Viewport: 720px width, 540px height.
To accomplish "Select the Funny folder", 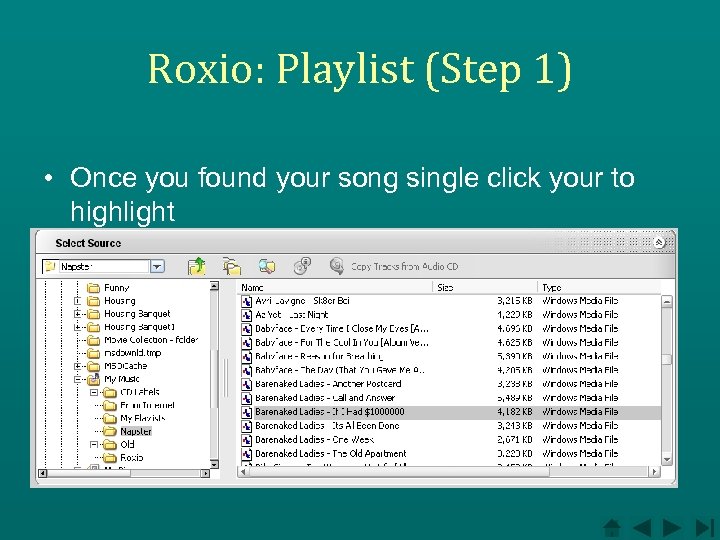I will point(117,288).
